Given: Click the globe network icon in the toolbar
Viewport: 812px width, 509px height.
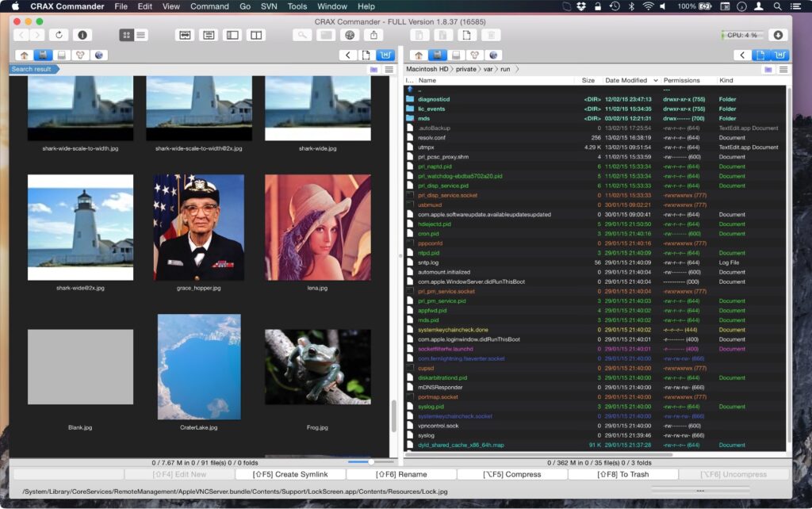Looking at the screenshot, I should pyautogui.click(x=350, y=35).
